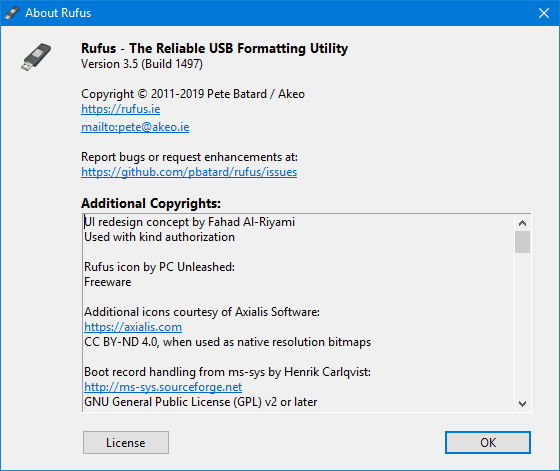This screenshot has height=471, width=560.
Task: Click the Rufus USB drive icon in title bar
Action: [12, 13]
